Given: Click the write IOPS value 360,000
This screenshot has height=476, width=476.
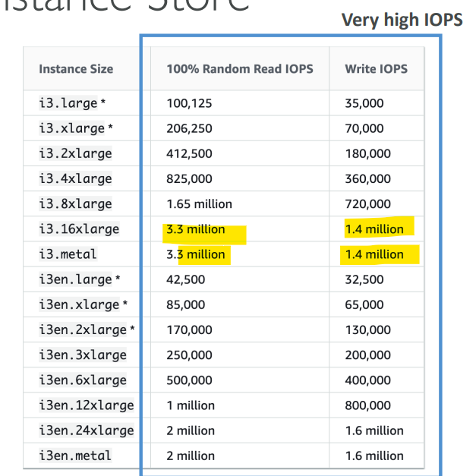Looking at the screenshot, I should pos(367,179).
